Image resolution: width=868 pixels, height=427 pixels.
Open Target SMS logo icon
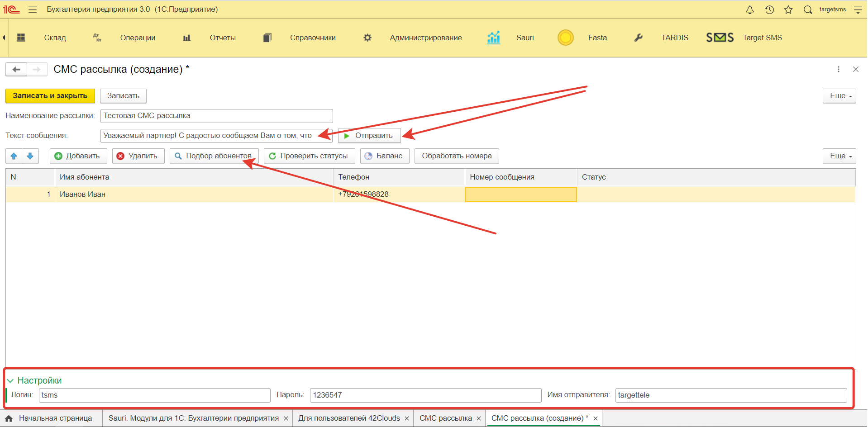(x=720, y=38)
